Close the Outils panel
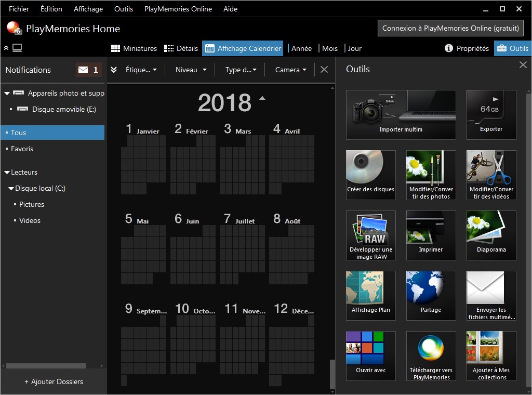Viewport: 532px width, 395px height. click(523, 64)
